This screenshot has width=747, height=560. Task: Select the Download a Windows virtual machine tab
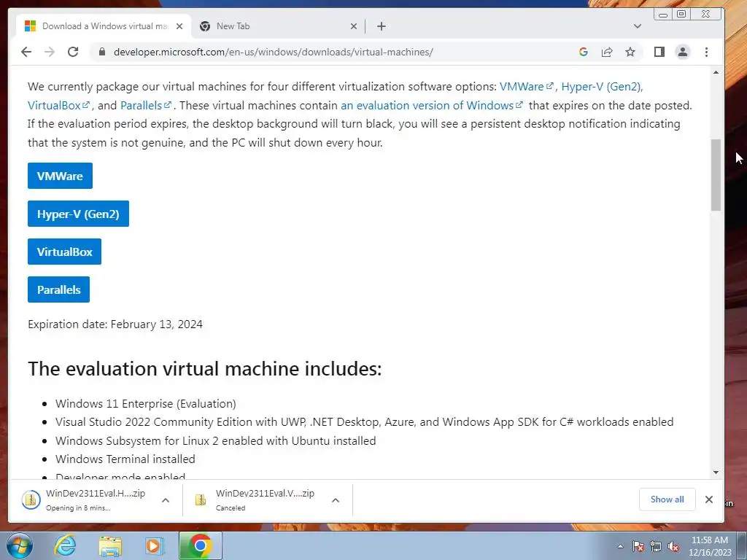click(104, 26)
